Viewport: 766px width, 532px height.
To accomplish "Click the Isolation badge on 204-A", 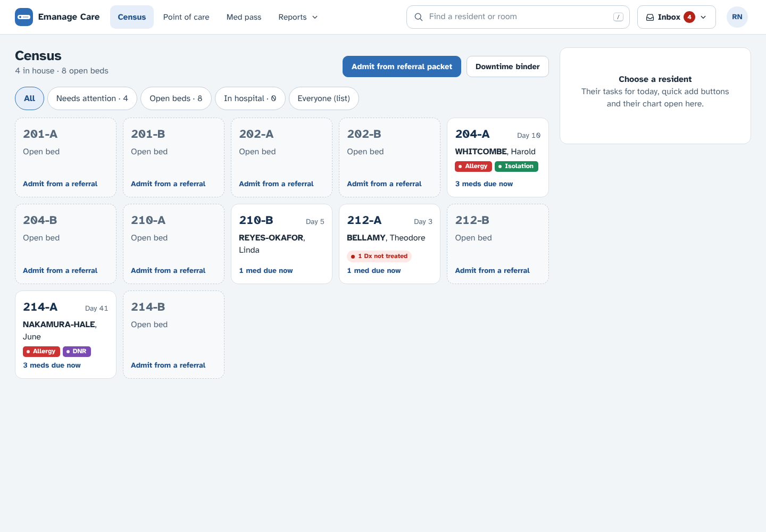I will pos(517,167).
